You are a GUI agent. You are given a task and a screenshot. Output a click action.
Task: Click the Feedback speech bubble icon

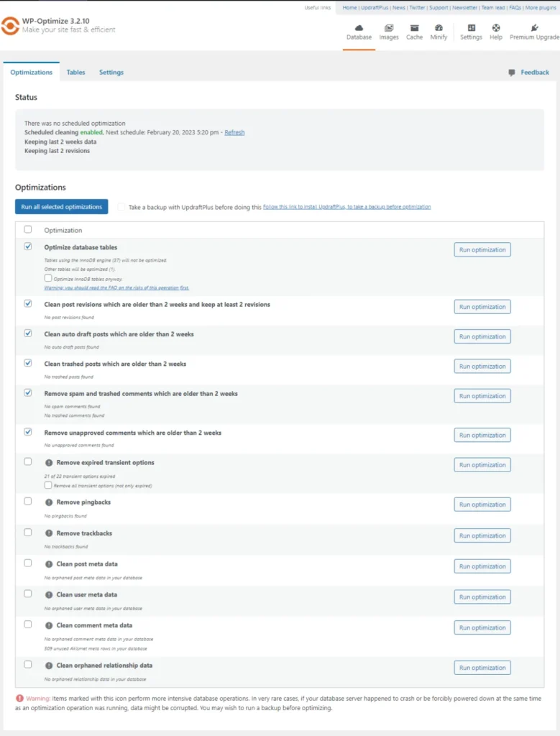511,72
